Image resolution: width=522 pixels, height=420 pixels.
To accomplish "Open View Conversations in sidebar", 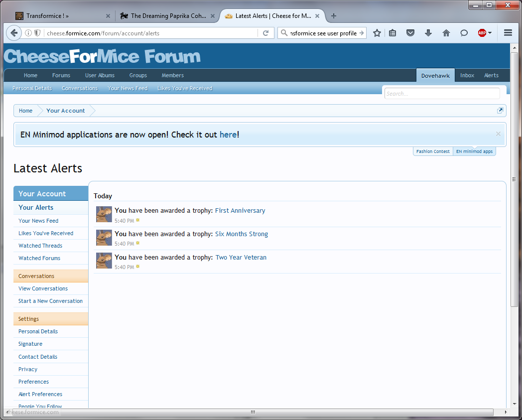I will (x=51, y=288).
